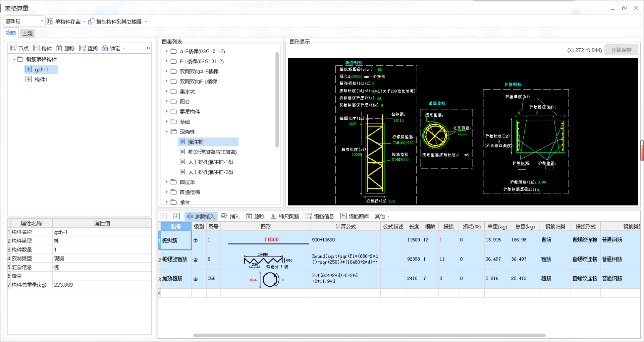Expand the 集水坑 folder
Viewport: 644px width, 342px height.
pyautogui.click(x=167, y=92)
